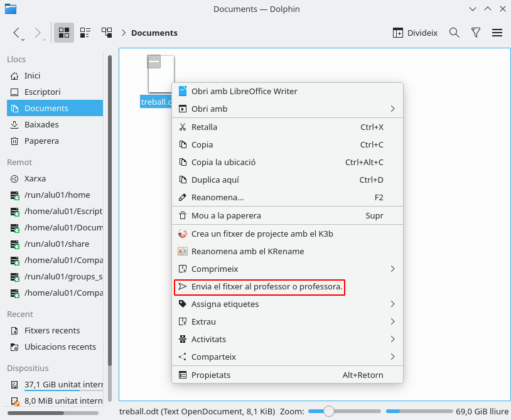Open Baixades in the places panel
This screenshot has height=420, width=511.
point(41,124)
